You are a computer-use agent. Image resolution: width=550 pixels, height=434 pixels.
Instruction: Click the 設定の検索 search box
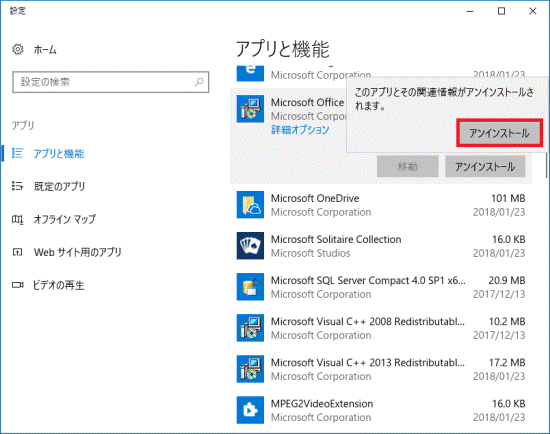coord(110,82)
